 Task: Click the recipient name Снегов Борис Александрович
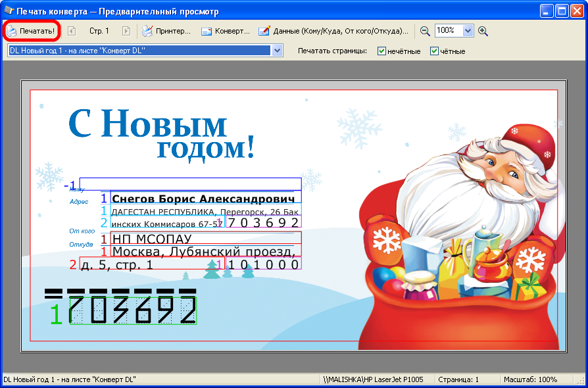click(x=203, y=199)
